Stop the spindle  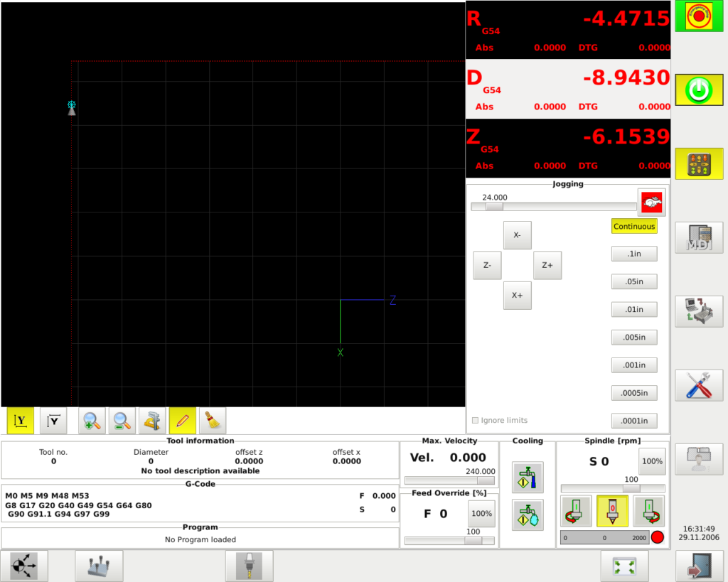[612, 511]
